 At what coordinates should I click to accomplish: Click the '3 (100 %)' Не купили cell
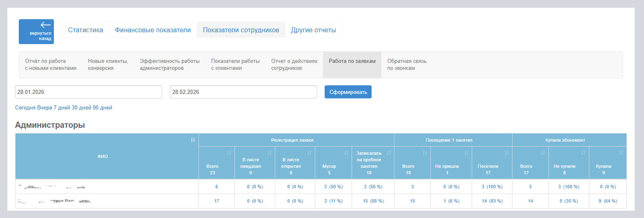point(568,187)
